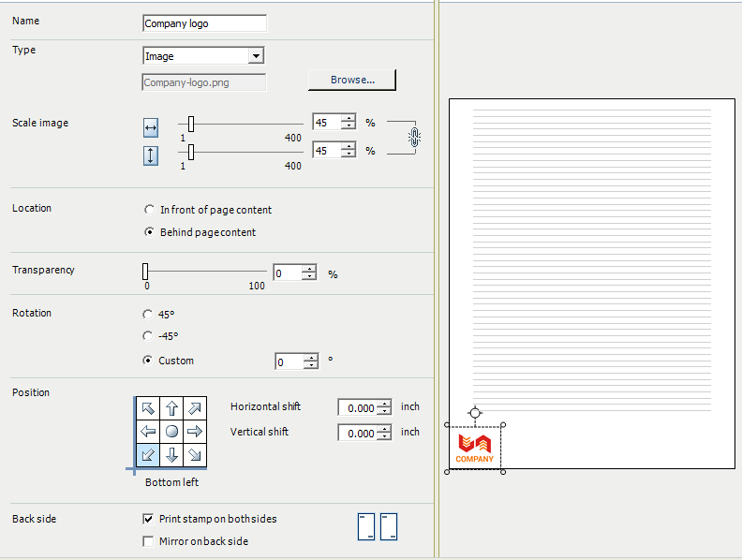The width and height of the screenshot is (742, 560).
Task: Increase vertical scale percent spinner
Action: pos(349,147)
